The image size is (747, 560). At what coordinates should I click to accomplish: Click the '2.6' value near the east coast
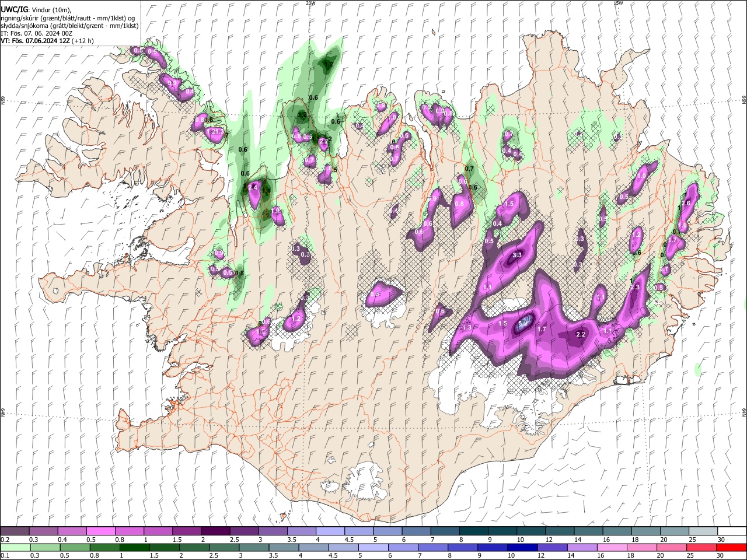coord(686,203)
